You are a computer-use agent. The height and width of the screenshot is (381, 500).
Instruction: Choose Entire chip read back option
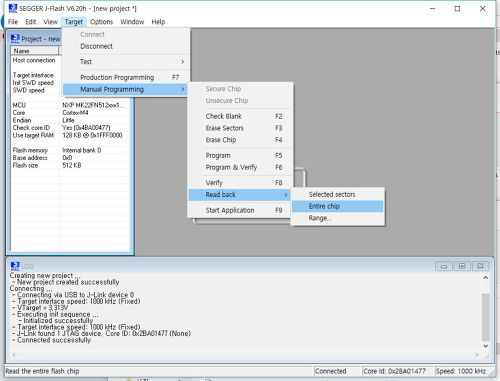pos(338,206)
